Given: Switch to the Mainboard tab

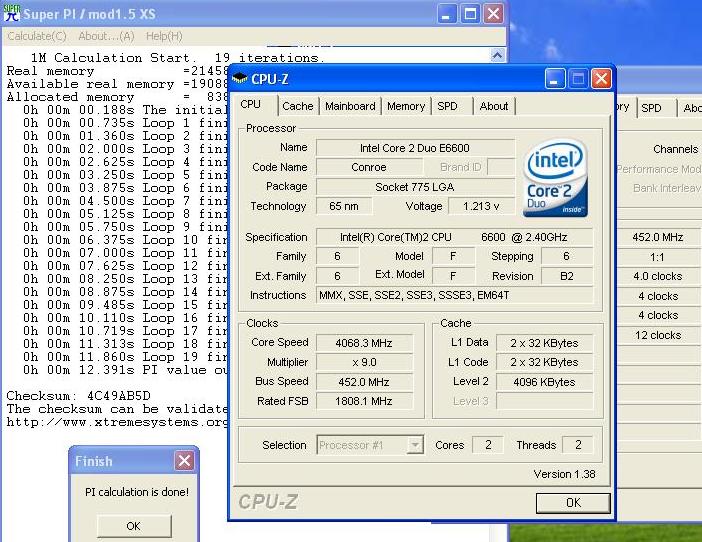Looking at the screenshot, I should click(350, 106).
